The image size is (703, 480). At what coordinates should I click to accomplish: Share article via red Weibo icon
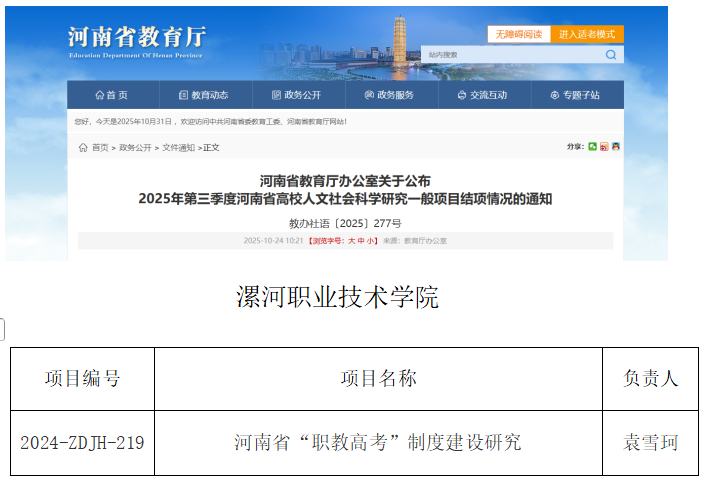click(x=604, y=147)
